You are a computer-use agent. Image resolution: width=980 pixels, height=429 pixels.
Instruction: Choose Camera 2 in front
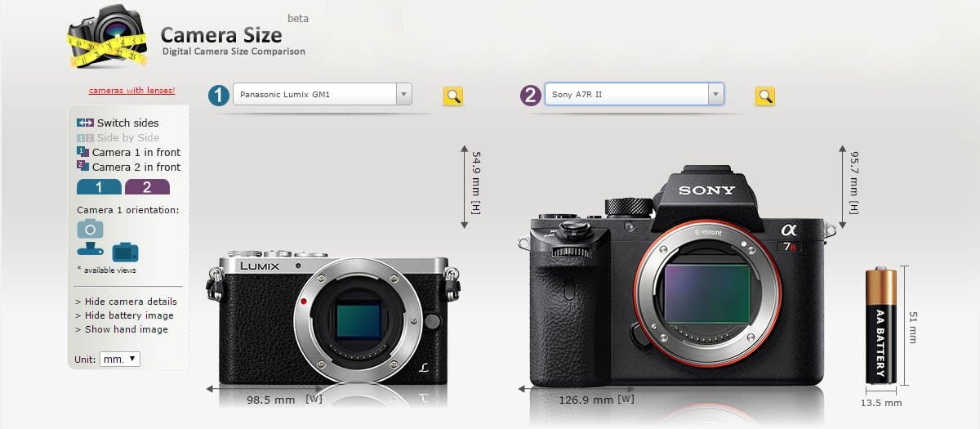[x=136, y=167]
